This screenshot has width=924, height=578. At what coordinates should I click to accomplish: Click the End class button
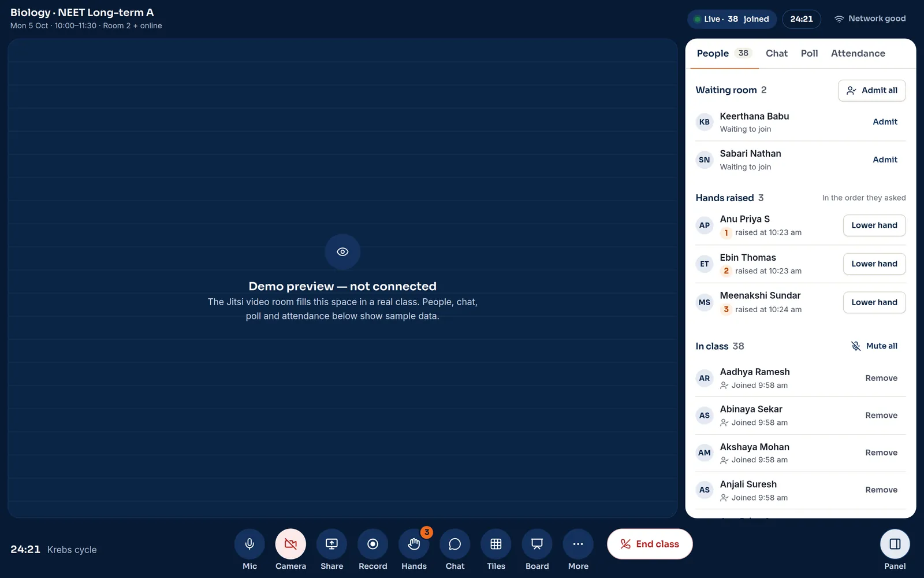pyautogui.click(x=650, y=544)
